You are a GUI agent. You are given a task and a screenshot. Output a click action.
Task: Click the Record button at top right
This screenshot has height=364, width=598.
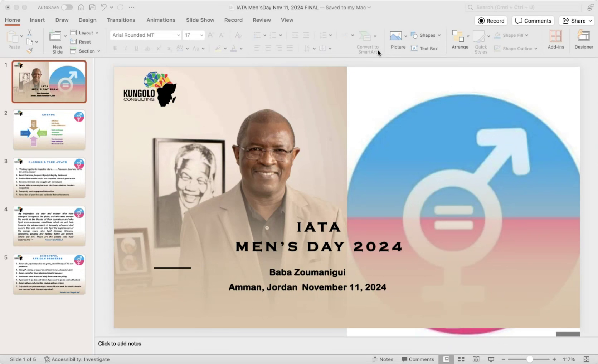491,21
